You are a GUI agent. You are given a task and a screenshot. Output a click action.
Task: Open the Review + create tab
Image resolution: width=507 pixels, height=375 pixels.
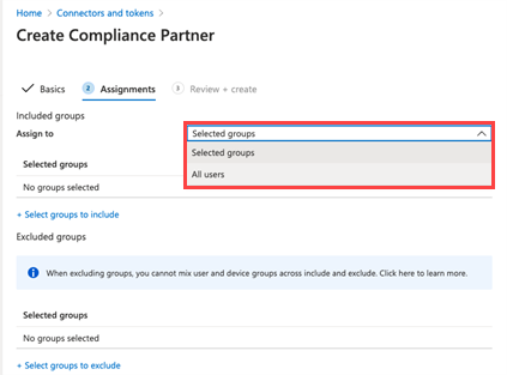pyautogui.click(x=223, y=89)
